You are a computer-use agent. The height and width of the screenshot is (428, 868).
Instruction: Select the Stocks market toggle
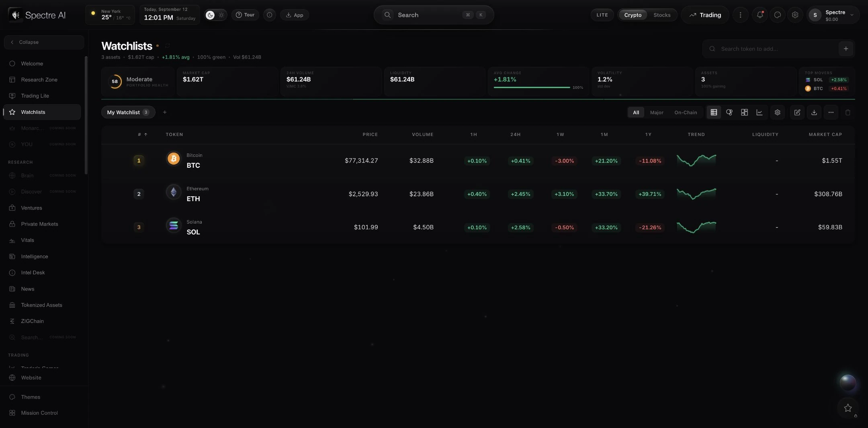tap(662, 15)
